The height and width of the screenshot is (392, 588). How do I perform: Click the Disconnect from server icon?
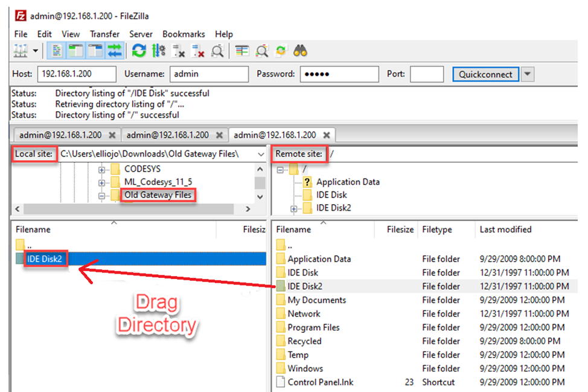click(197, 51)
